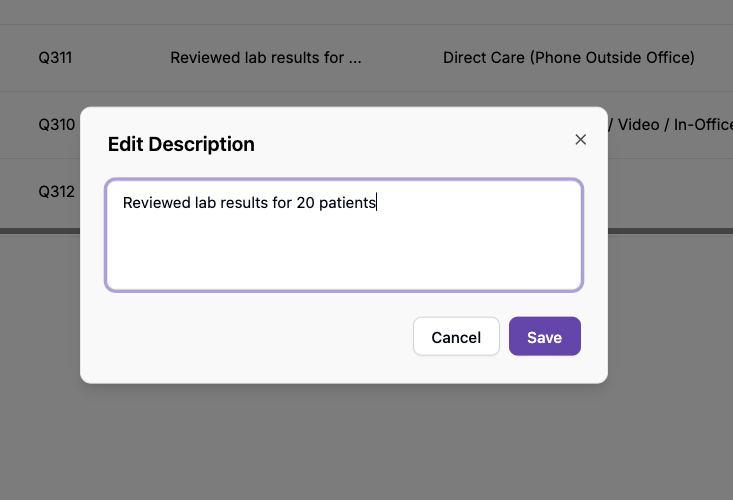Click the word "Reviewed" in the text area
Screen dimensions: 733x500
tap(154, 203)
